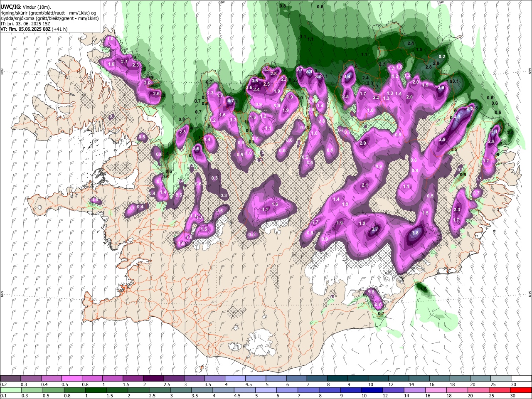532x399 pixels.
Task: Click the 20 label in the lower legend row
Action: pos(470,396)
